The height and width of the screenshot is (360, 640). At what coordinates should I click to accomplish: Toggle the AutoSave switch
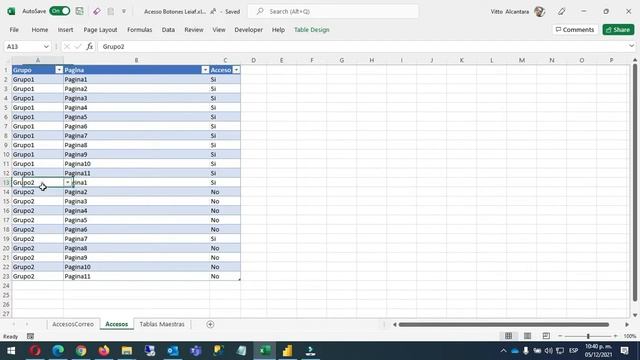click(x=60, y=11)
